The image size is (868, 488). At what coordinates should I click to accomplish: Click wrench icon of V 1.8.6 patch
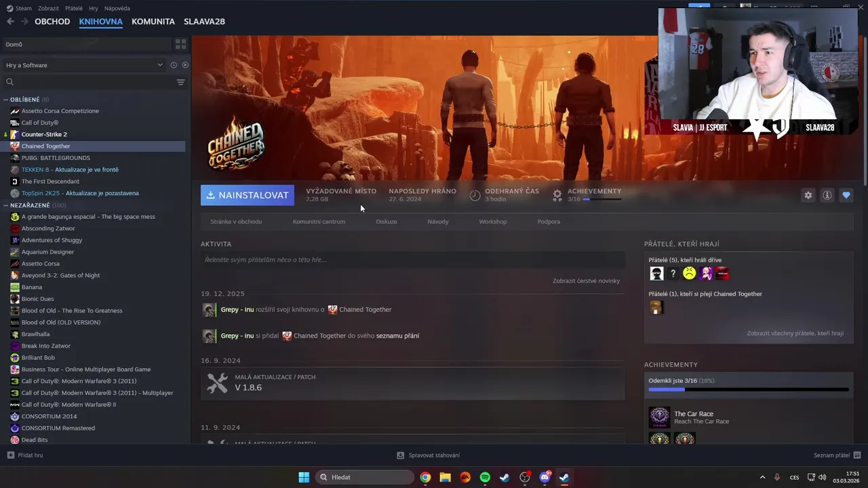217,383
